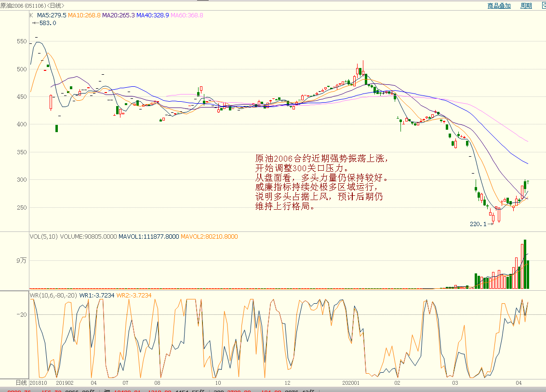The width and height of the screenshot is (546, 392).
Task: Select annotation line 开始调整300关口压力
Action: (x=302, y=168)
